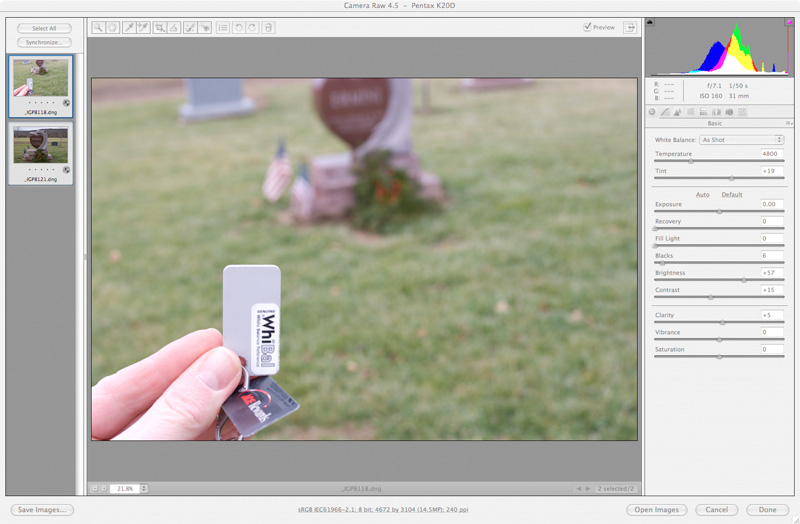
Task: Switch to the Tone Curve tab
Action: click(665, 112)
